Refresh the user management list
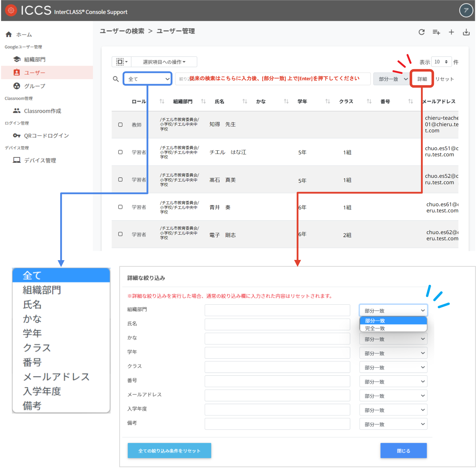 [x=422, y=32]
